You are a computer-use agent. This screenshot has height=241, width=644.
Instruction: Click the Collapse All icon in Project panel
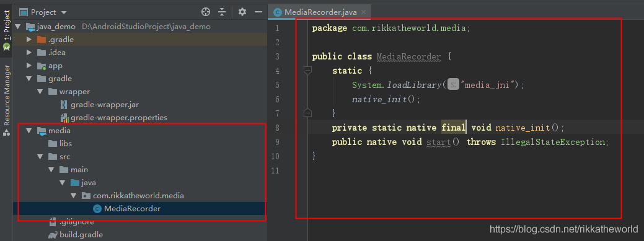pos(222,12)
